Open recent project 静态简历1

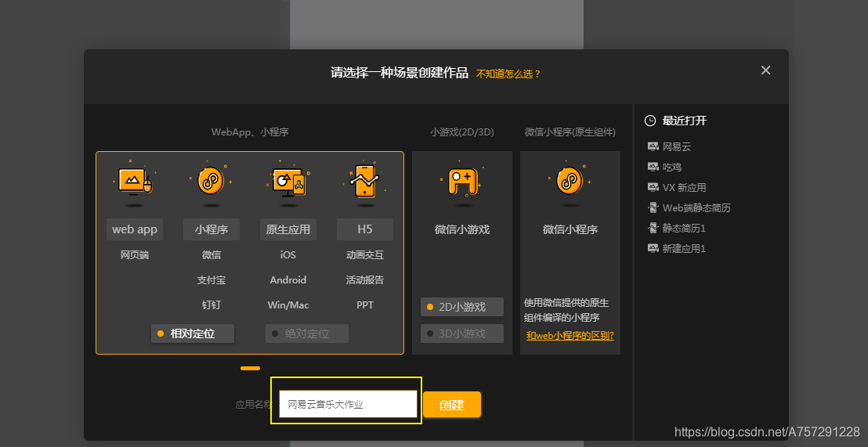click(x=684, y=227)
